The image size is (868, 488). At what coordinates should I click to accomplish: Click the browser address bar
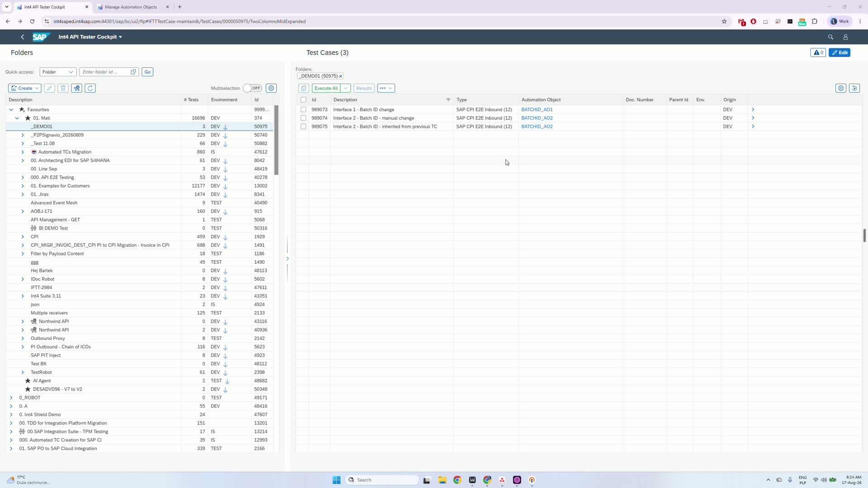(x=384, y=21)
